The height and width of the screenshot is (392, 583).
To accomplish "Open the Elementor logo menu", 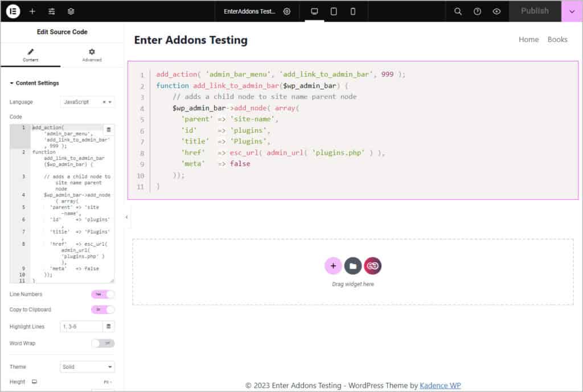I will (13, 11).
